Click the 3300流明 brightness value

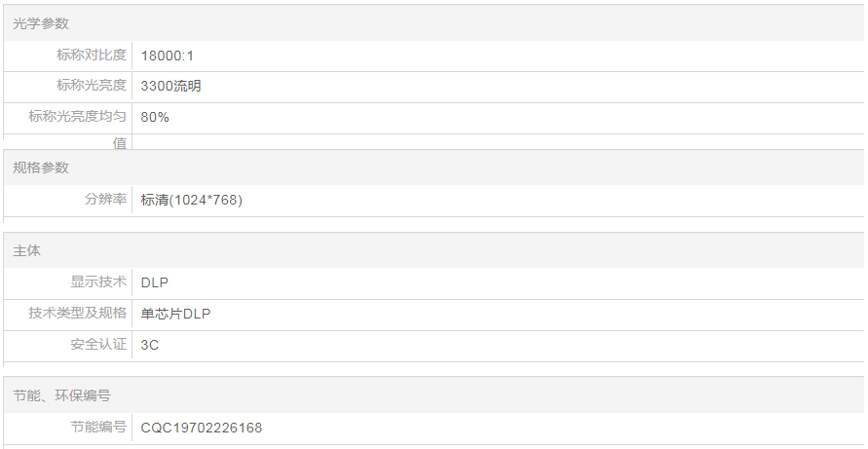click(x=171, y=86)
